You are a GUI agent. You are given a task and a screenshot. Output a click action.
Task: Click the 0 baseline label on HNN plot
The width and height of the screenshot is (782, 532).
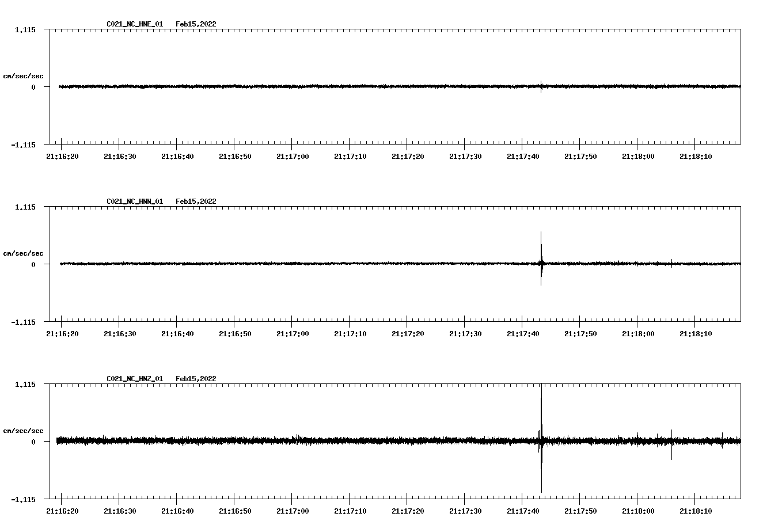[33, 264]
